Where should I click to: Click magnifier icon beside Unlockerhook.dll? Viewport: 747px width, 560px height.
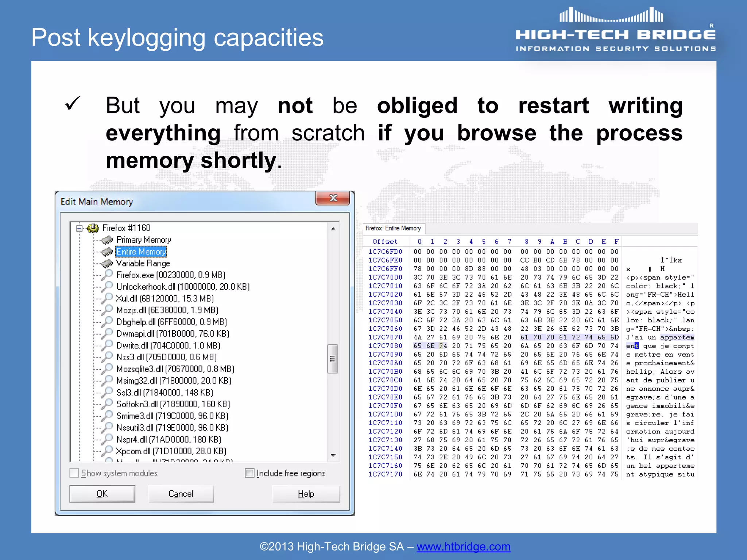pos(107,287)
